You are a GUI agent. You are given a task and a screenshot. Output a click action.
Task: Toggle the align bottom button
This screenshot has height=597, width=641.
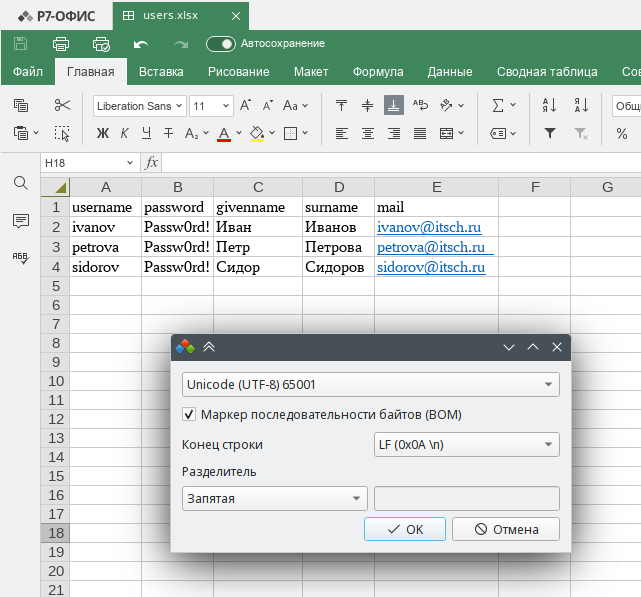(394, 105)
